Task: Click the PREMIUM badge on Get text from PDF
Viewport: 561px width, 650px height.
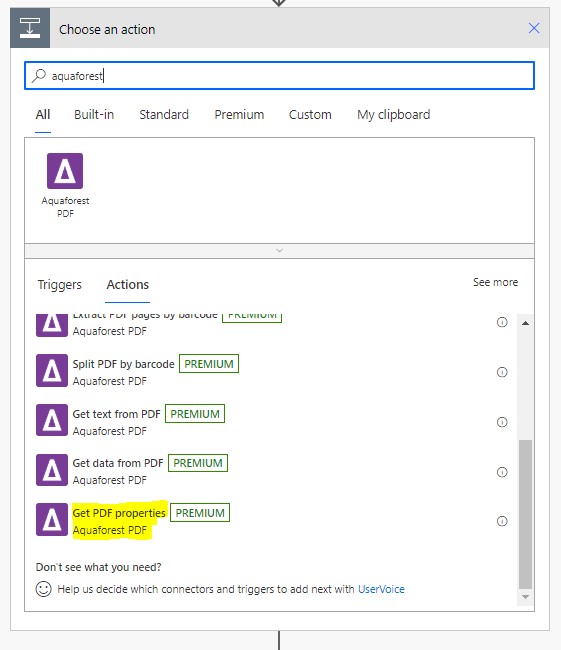Action: coord(195,414)
